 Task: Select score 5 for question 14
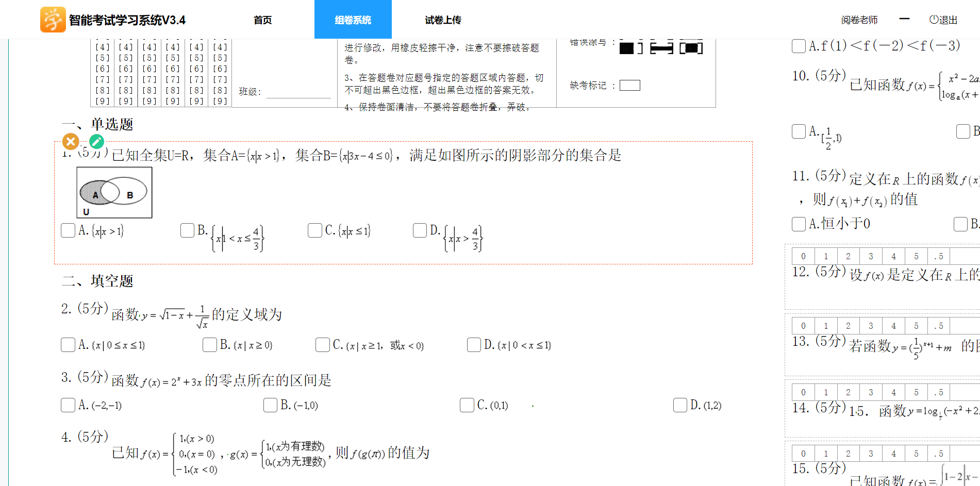tap(916, 392)
